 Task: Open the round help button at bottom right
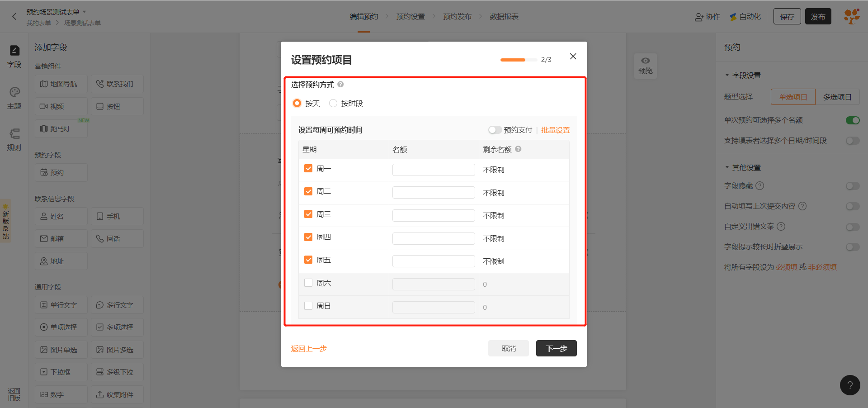pyautogui.click(x=849, y=385)
